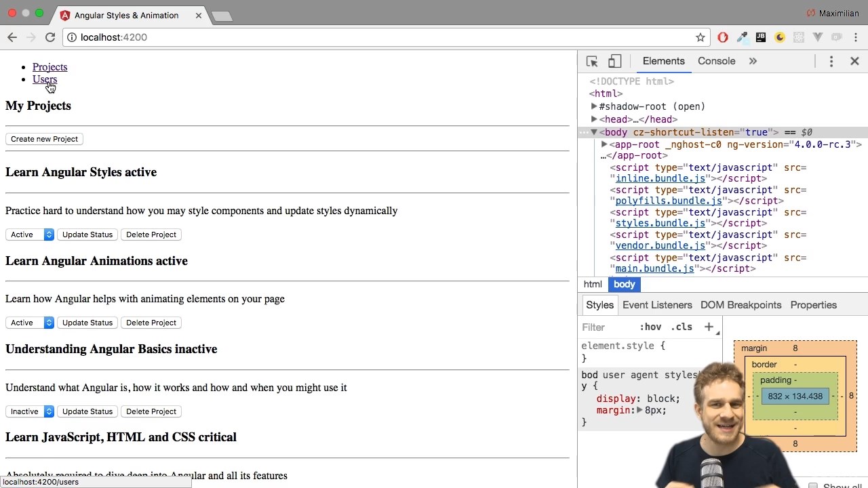Click the Maximilian profile button
The image size is (868, 488).
(833, 13)
